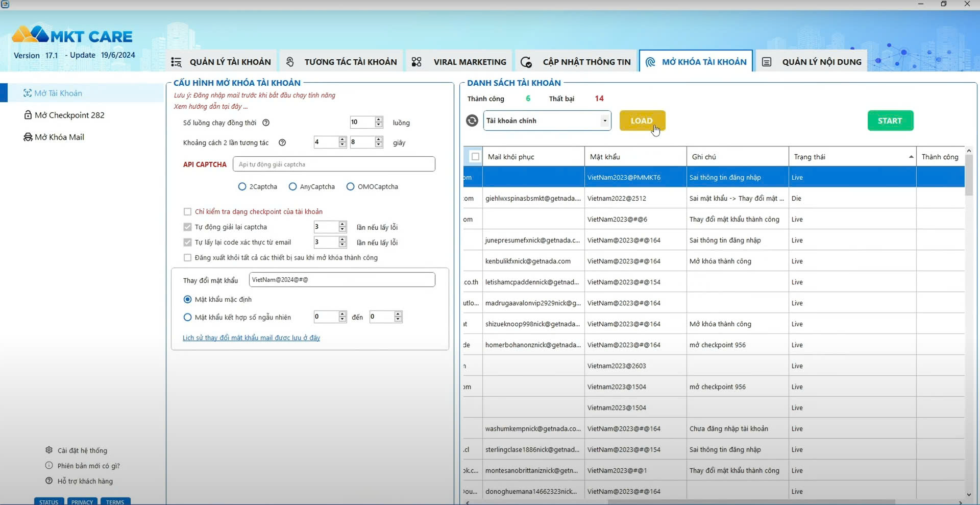
Task: Switch to the Viral Marketing tab
Action: pos(459,62)
